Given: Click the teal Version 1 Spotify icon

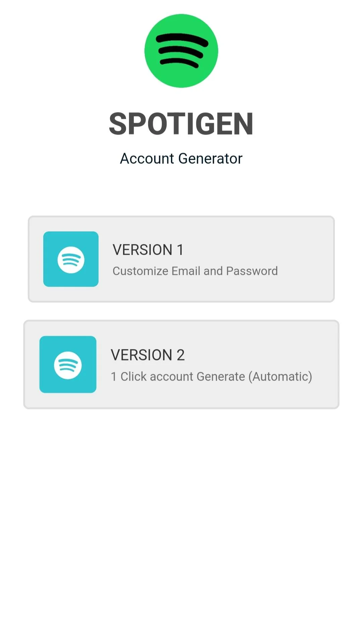Looking at the screenshot, I should (71, 259).
